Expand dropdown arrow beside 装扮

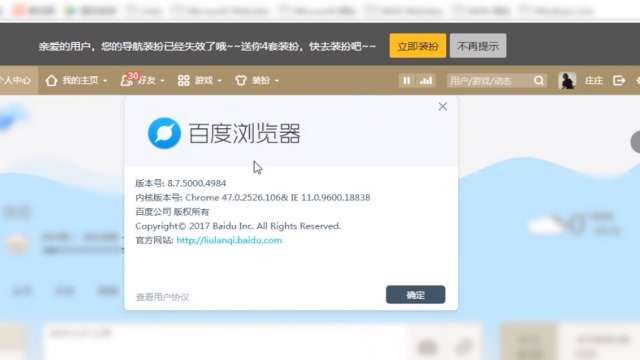click(277, 81)
